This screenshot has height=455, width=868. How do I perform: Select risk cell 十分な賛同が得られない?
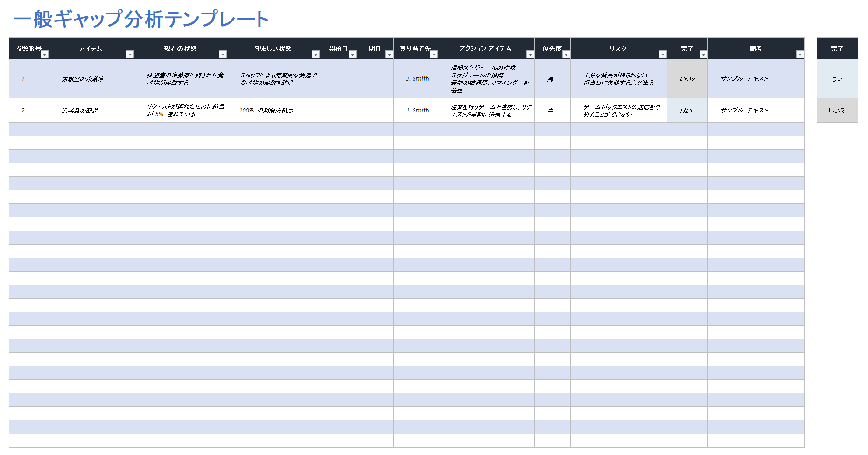[619, 79]
